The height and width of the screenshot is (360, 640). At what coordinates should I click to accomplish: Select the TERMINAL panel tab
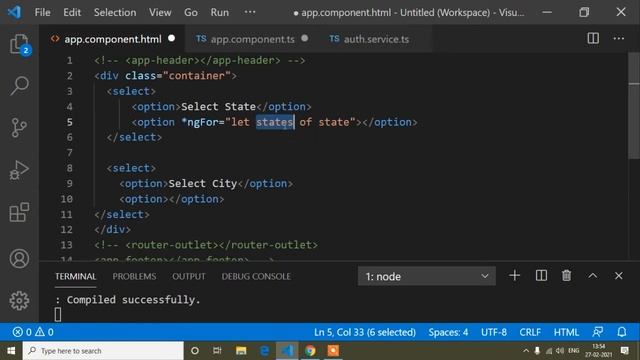(x=76, y=276)
